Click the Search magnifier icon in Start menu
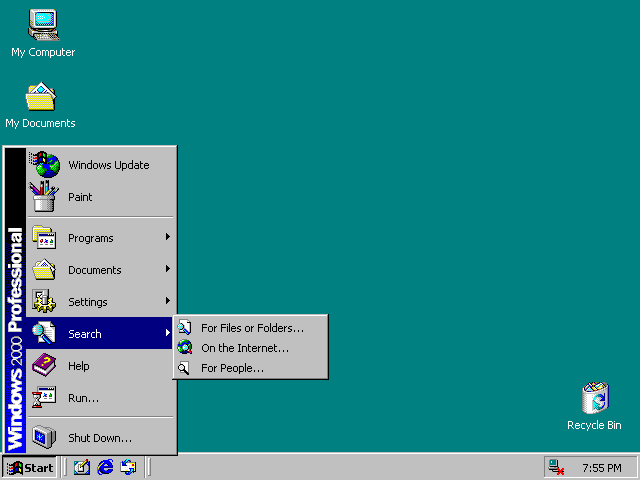Screen dimensions: 640x480 tap(44, 333)
